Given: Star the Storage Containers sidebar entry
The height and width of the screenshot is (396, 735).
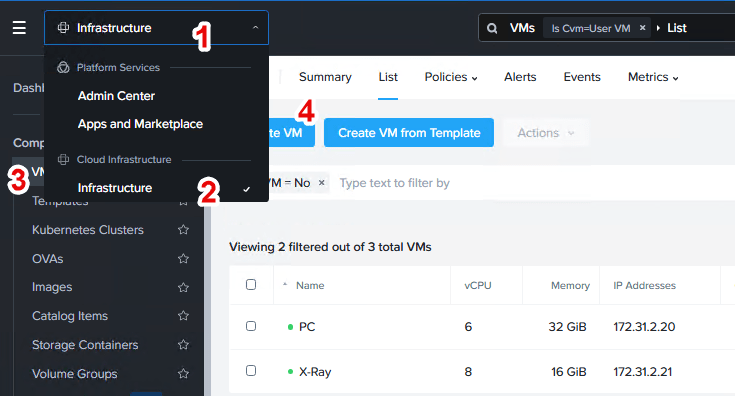Looking at the screenshot, I should 183,345.
